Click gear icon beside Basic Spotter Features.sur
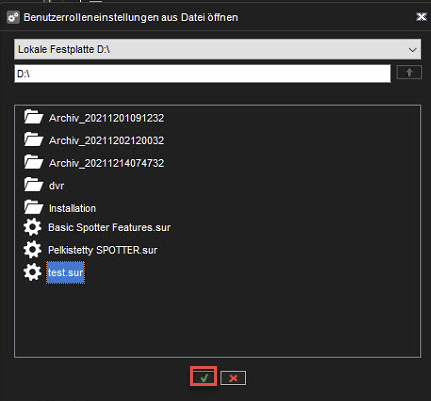This screenshot has height=401, width=431. pos(32,227)
